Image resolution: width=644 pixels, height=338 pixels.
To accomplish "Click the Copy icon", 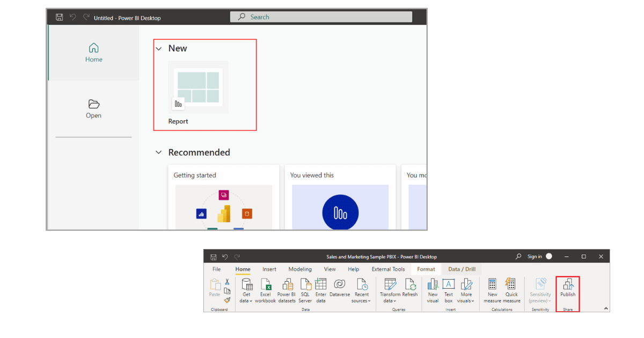I will pyautogui.click(x=228, y=291).
